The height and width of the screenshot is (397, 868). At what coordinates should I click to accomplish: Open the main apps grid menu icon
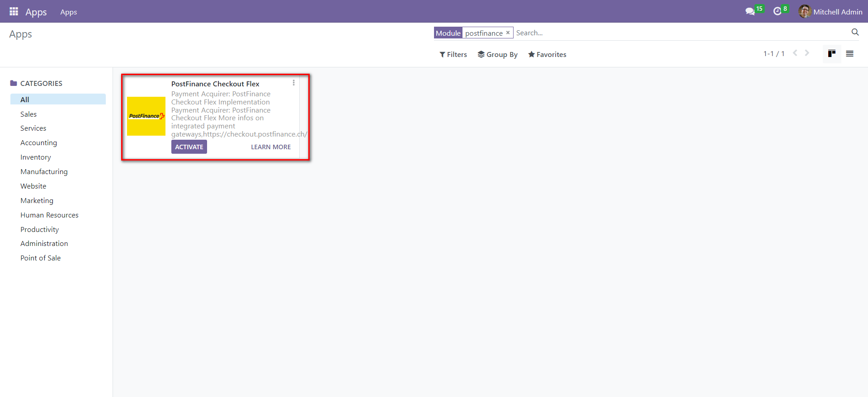tap(14, 12)
